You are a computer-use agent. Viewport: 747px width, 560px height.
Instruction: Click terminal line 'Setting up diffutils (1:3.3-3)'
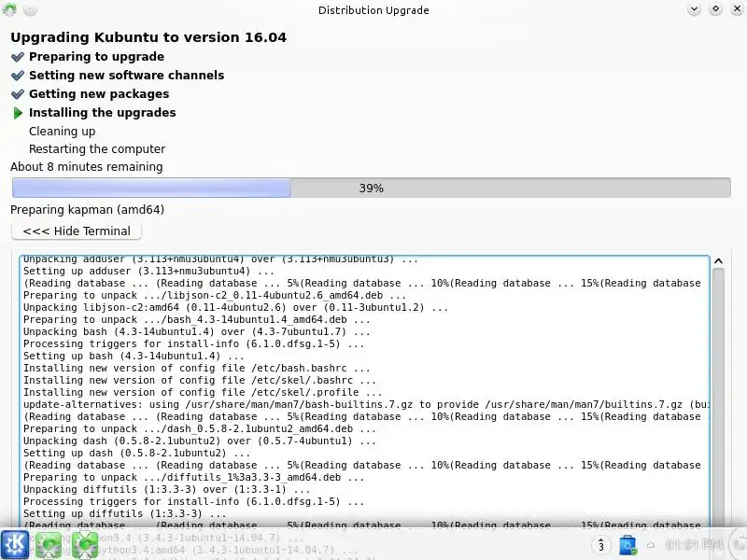(125, 514)
